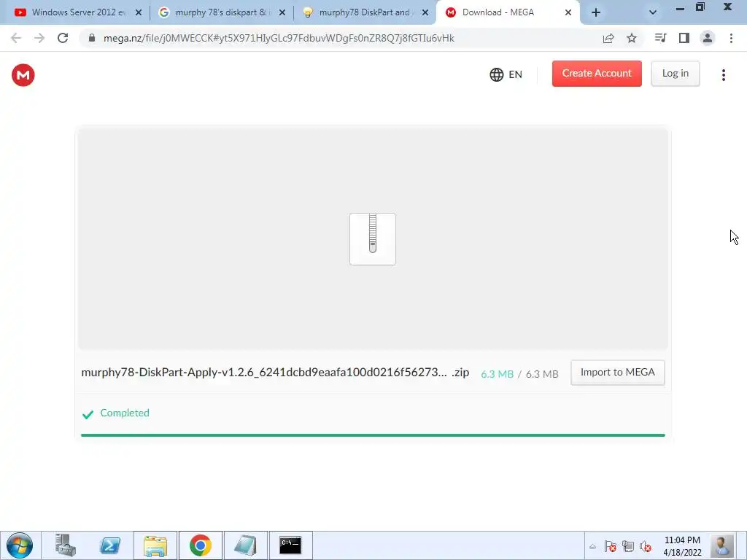Open the Command Prompt taskbar icon
Viewport: 747px width, 560px height.
(x=290, y=545)
